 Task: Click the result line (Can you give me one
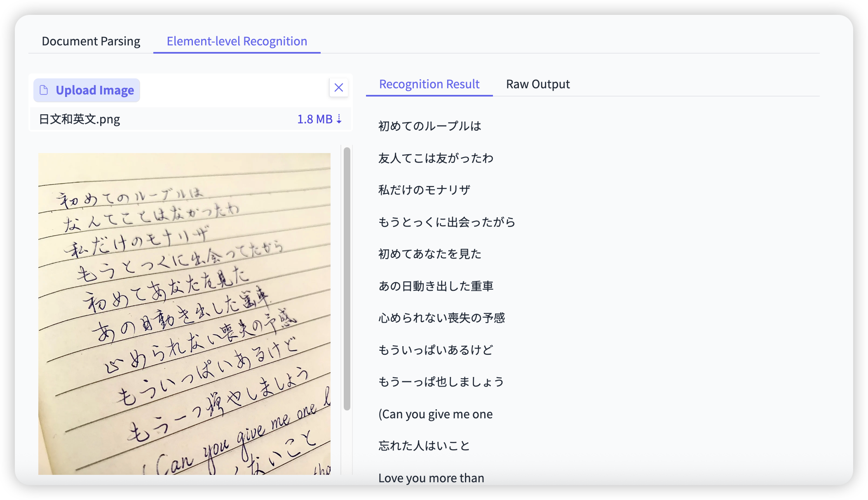pos(435,414)
